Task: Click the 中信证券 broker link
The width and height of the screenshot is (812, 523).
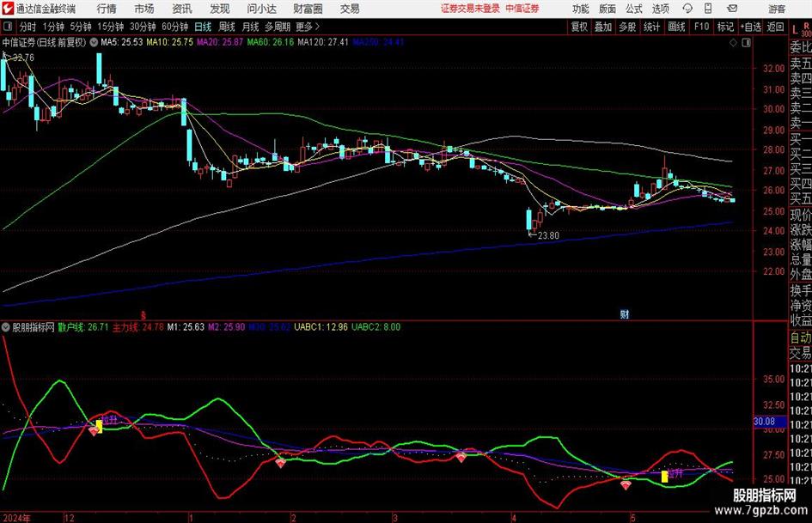Action: (x=522, y=9)
